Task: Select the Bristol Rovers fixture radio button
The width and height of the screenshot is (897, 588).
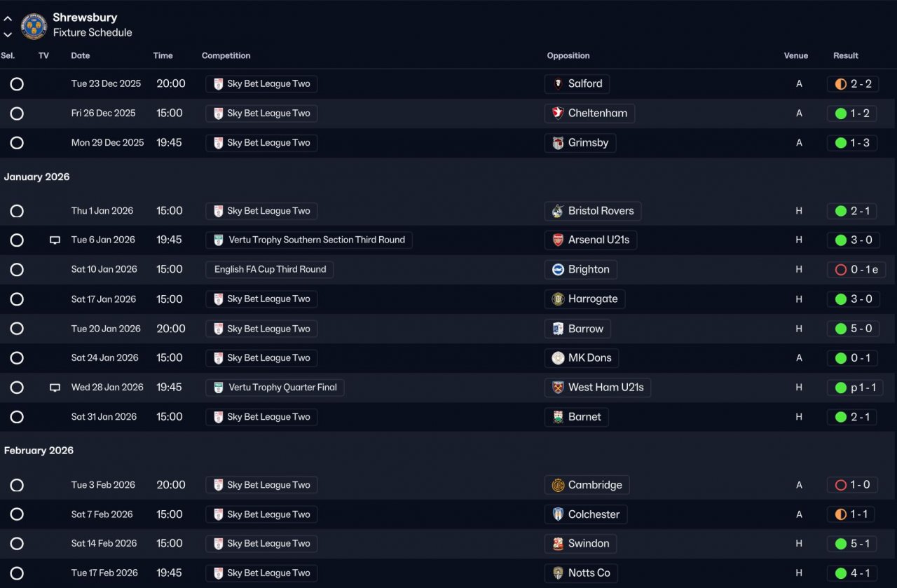Action: pos(17,211)
